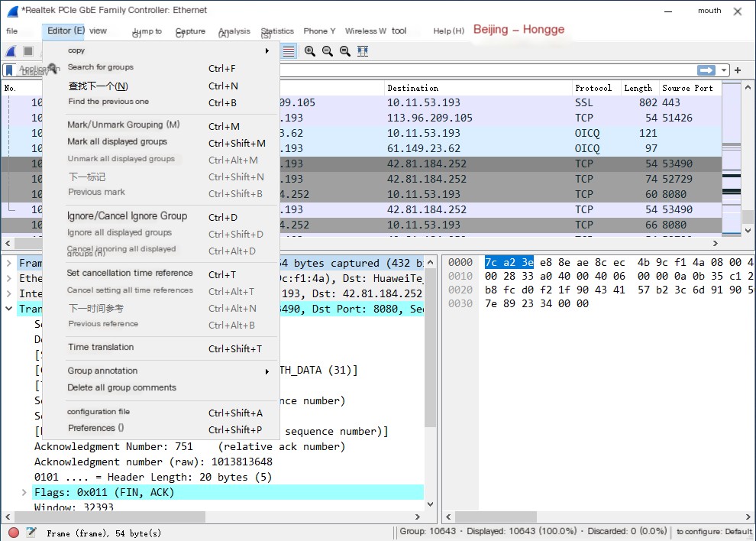Expand the Internet Protocol tree node
The height and width of the screenshot is (541, 756).
[x=8, y=293]
